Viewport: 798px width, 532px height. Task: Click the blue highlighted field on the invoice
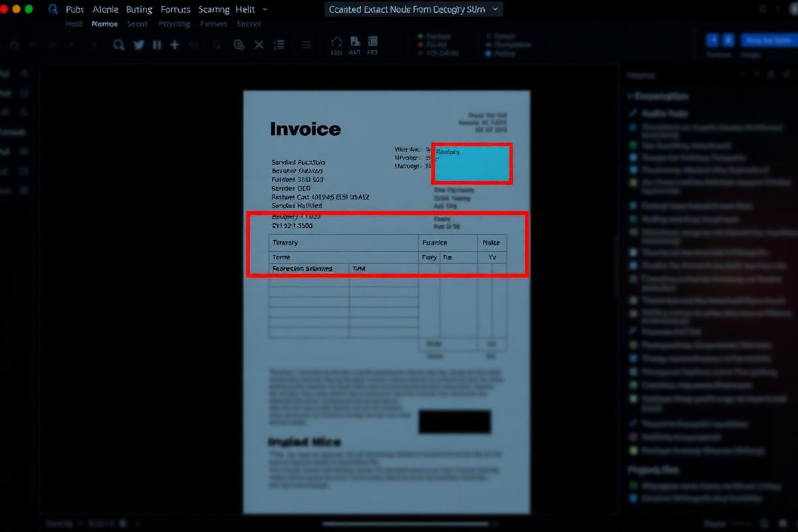(x=472, y=164)
